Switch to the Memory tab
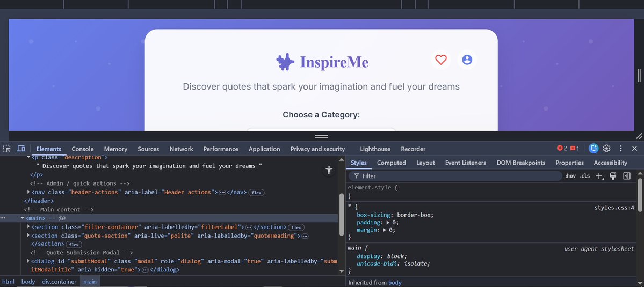Viewport: 644px width, 287px height. [115, 149]
